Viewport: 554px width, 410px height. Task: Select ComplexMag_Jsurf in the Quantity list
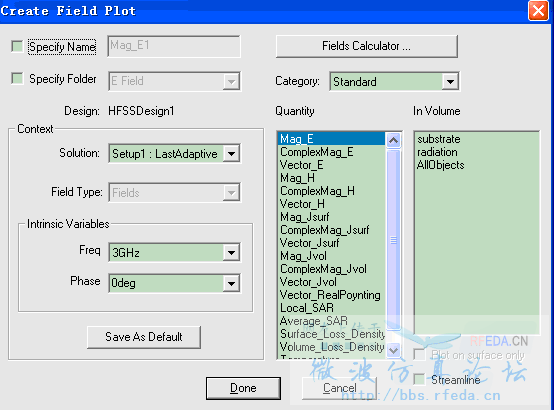324,230
